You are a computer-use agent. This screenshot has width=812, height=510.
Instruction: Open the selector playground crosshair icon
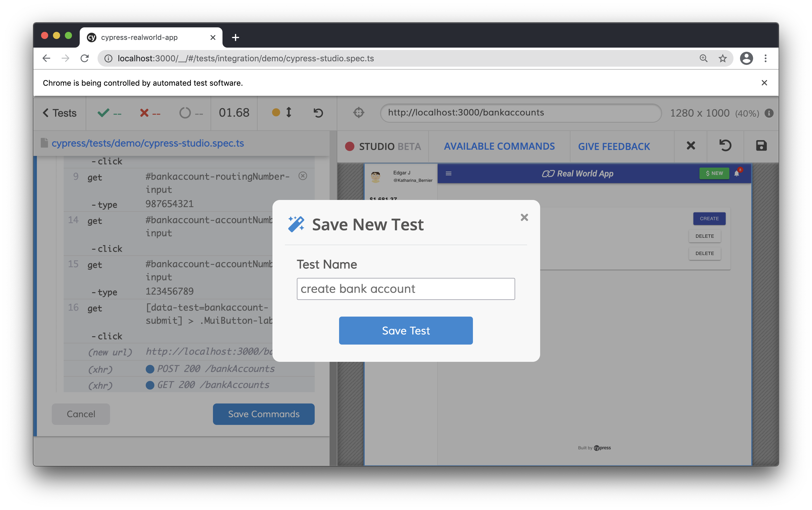(359, 113)
